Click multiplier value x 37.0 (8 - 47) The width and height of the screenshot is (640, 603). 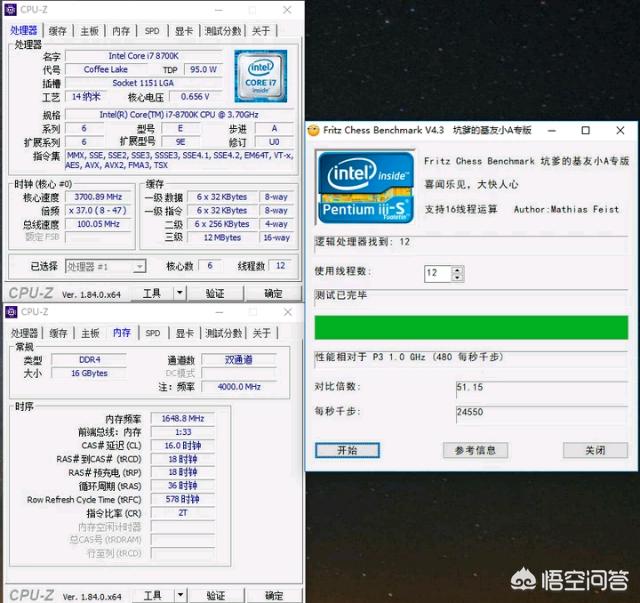[x=98, y=210]
